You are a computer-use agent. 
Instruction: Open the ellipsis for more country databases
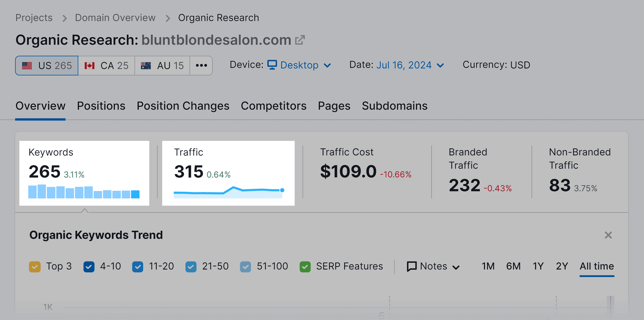pos(201,65)
